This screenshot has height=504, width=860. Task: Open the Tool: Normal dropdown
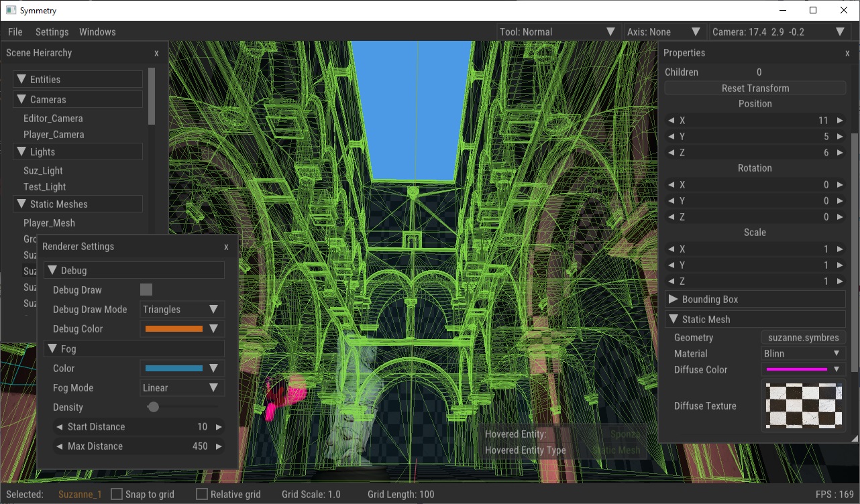coord(558,31)
